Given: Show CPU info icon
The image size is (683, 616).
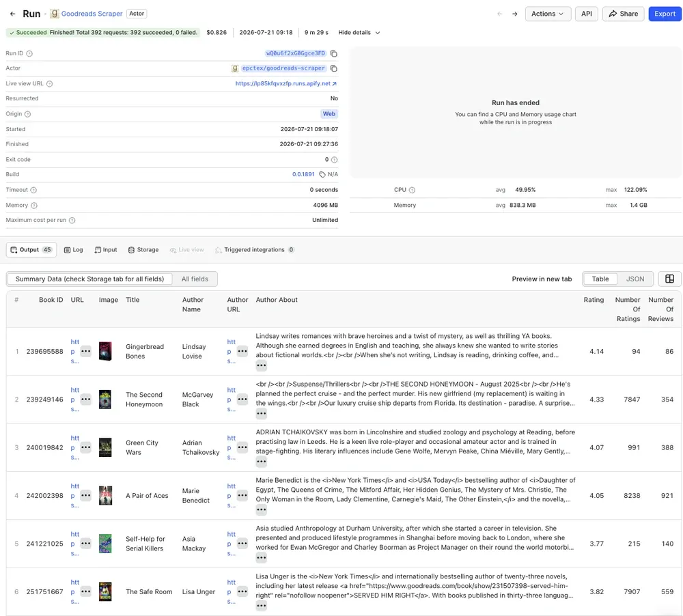Looking at the screenshot, I should click(x=412, y=190).
